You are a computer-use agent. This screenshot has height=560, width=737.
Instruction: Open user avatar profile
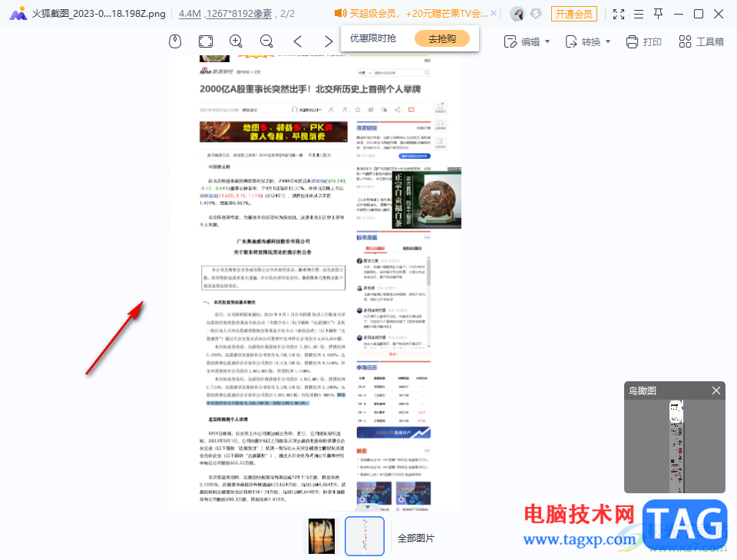[x=517, y=14]
